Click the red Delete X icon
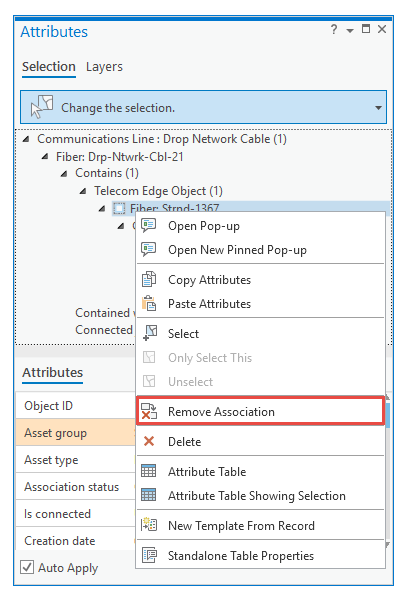This screenshot has width=406, height=601. click(x=149, y=441)
